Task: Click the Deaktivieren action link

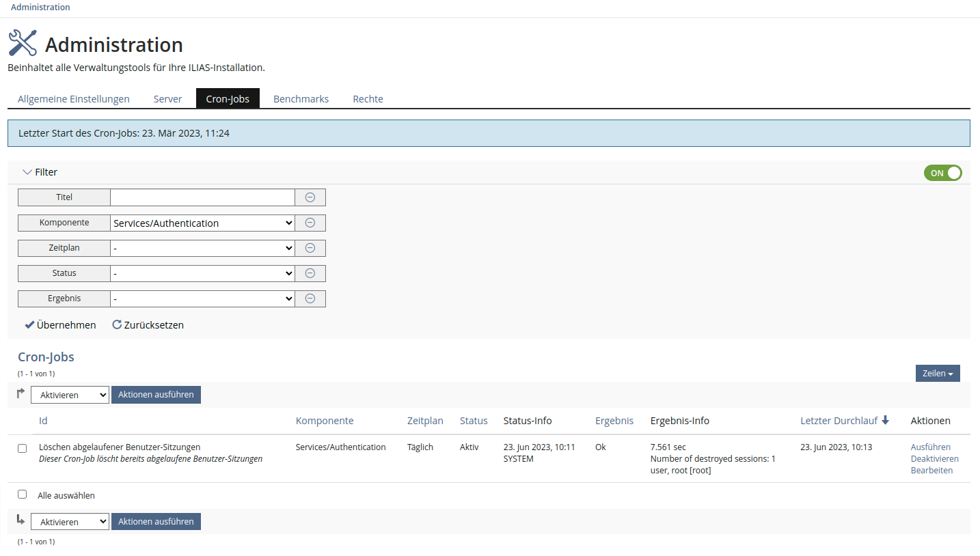Action: pyautogui.click(x=934, y=459)
